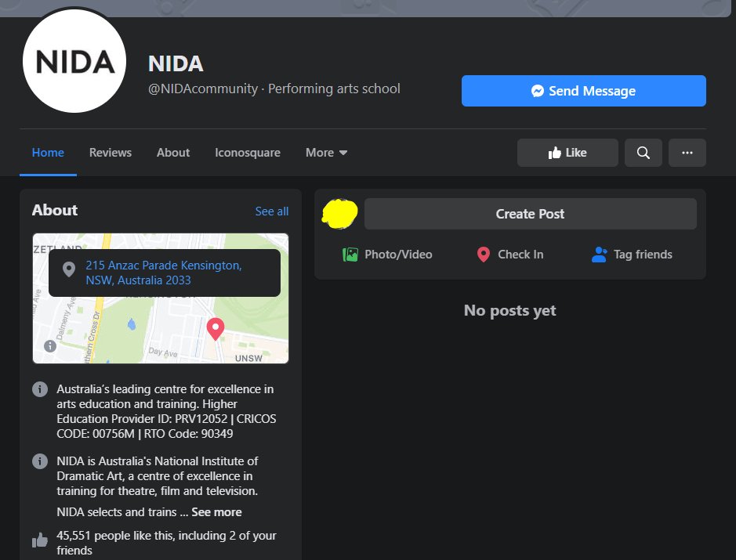Open See all in the About section
Screen dimensions: 736x560
tap(271, 211)
